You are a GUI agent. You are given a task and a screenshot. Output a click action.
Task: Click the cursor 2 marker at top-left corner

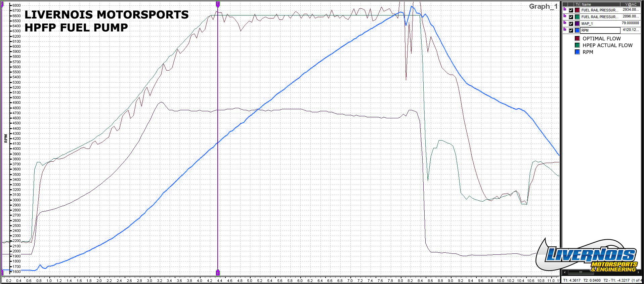[x=2, y=4]
